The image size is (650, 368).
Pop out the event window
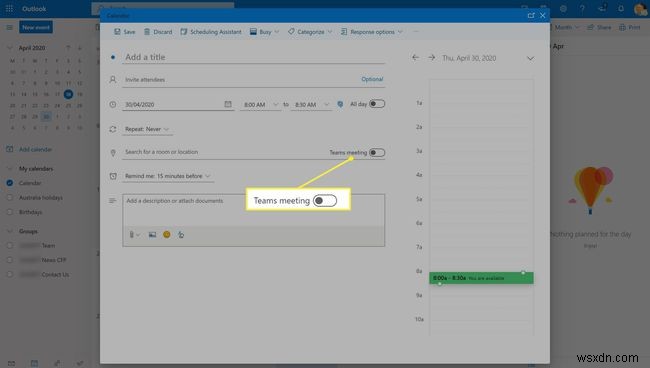point(531,15)
